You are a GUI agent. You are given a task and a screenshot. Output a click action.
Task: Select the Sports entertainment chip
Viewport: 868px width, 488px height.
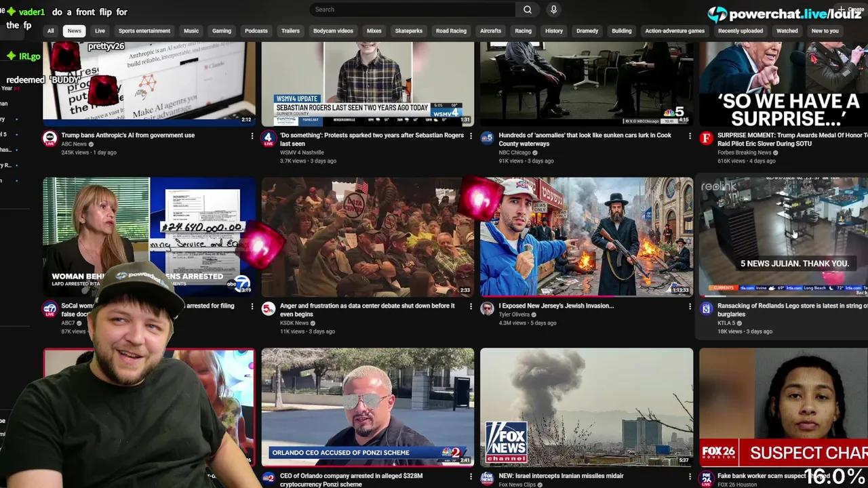point(144,30)
